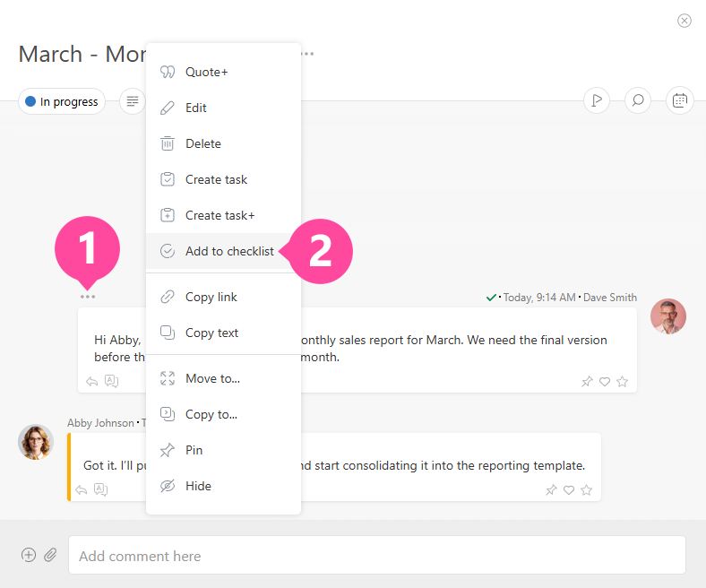Screen dimensions: 706x588
Task: Choose Move to... from context menu
Action: (x=212, y=378)
